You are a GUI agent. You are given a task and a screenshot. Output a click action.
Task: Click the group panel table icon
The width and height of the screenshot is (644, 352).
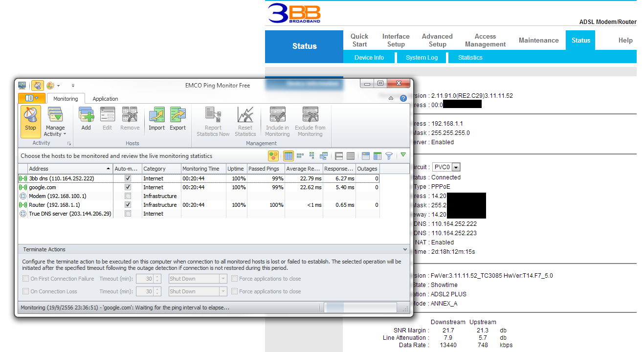[x=366, y=156]
